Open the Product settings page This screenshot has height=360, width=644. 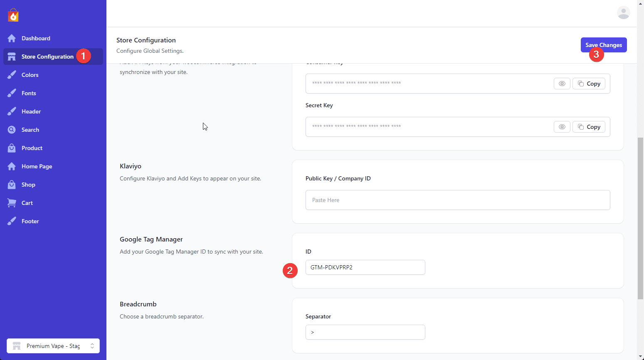[53, 148]
